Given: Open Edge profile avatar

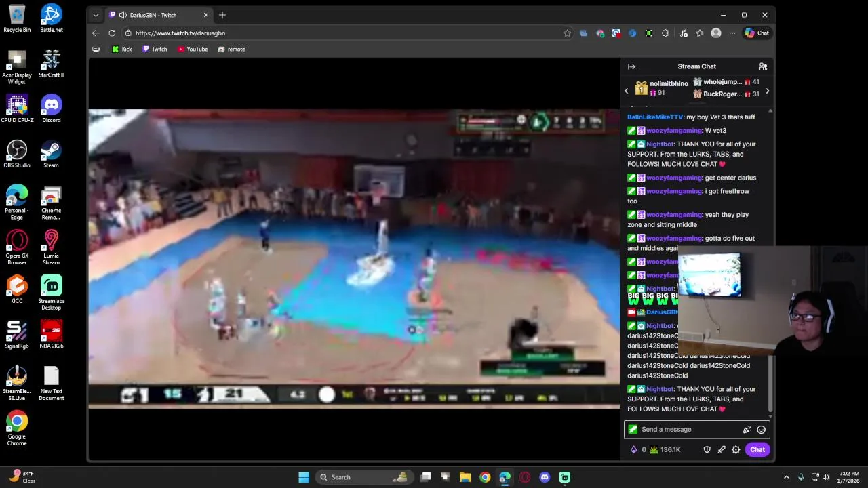Looking at the screenshot, I should click(x=716, y=33).
